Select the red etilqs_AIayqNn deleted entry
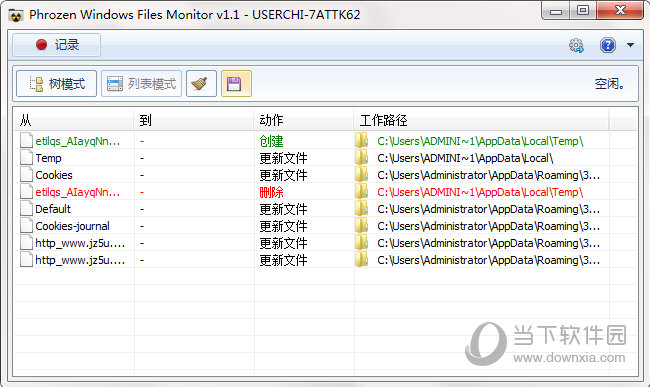Image resolution: width=650 pixels, height=387 pixels. (x=78, y=192)
